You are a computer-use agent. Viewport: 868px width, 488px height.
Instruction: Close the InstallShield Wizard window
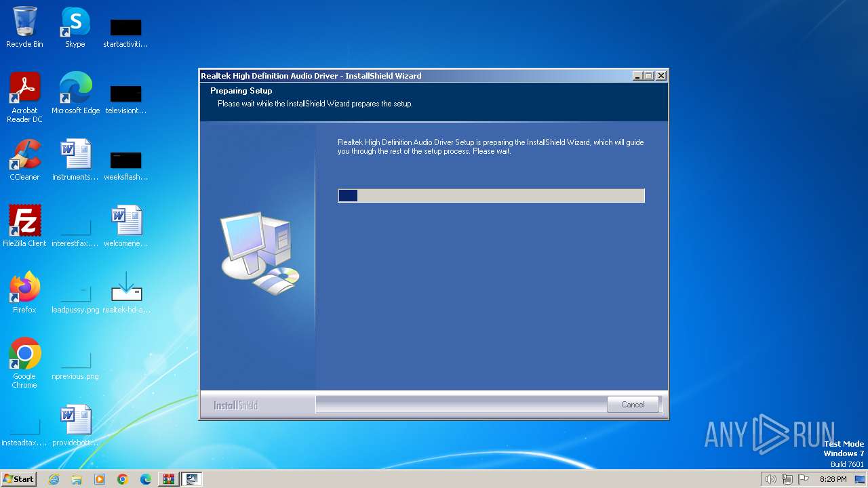(x=661, y=76)
